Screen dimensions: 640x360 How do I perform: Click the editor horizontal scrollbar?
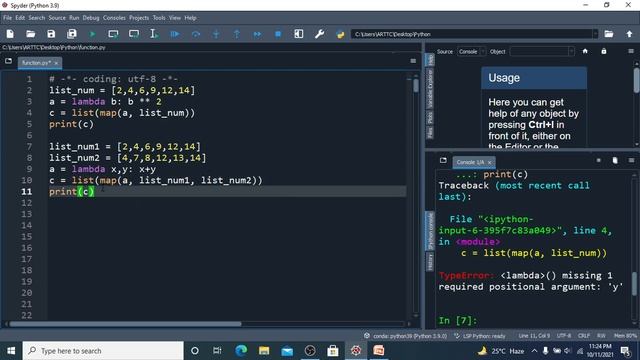coord(126,324)
